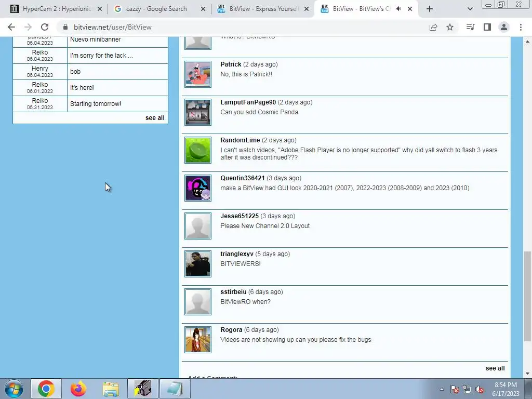Image resolution: width=532 pixels, height=399 pixels.
Task: Click the padlock site info icon
Action: 65,27
